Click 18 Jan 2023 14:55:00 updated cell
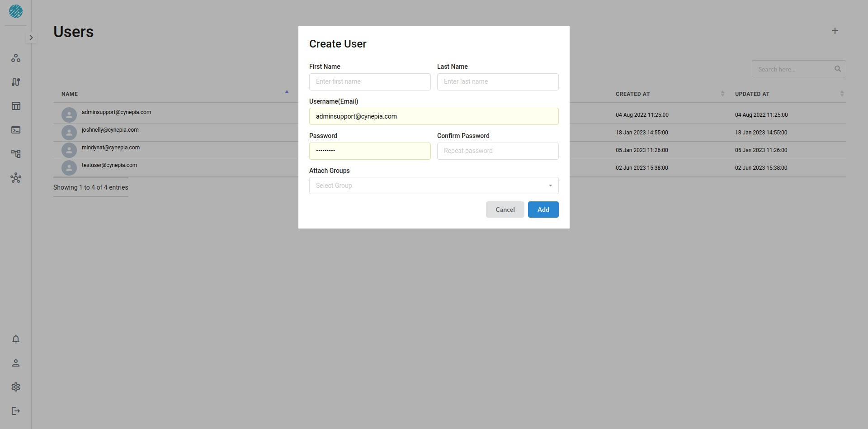 761,133
